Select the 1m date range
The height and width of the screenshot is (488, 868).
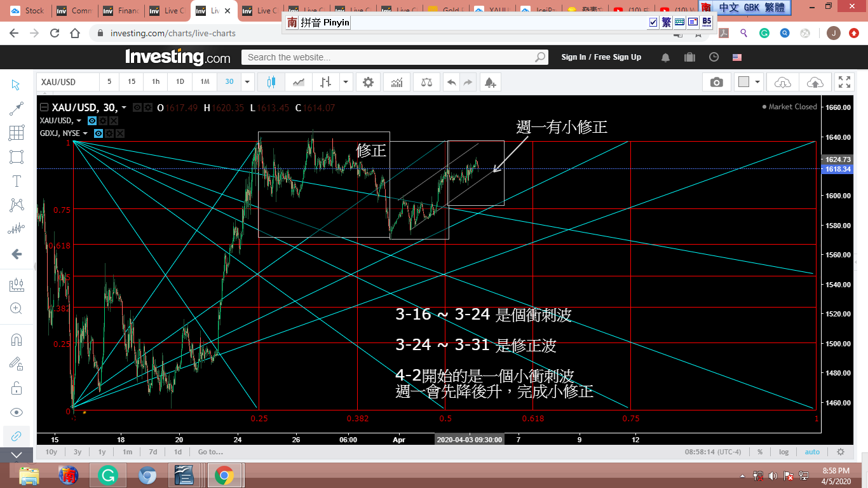(127, 452)
